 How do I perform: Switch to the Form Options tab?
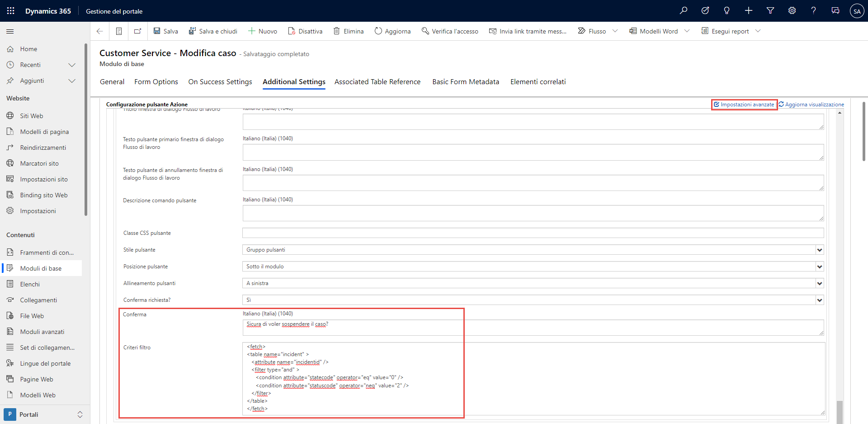(x=156, y=82)
